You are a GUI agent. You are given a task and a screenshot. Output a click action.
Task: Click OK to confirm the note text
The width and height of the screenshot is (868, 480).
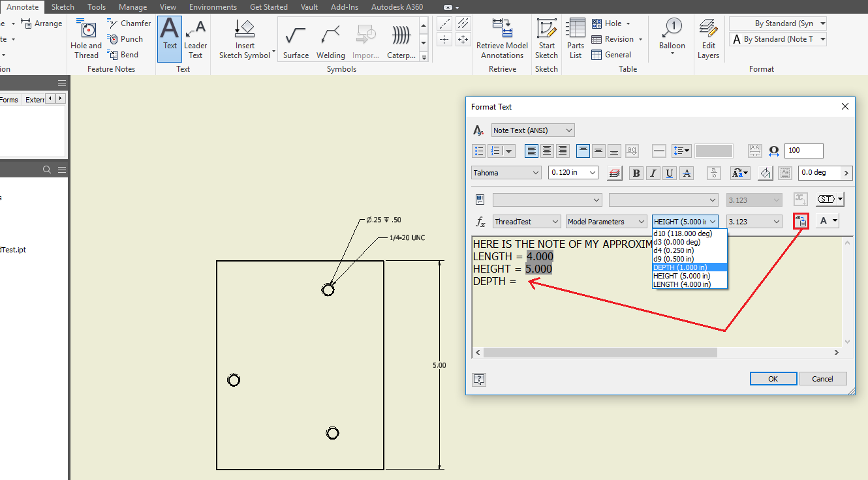coord(773,378)
